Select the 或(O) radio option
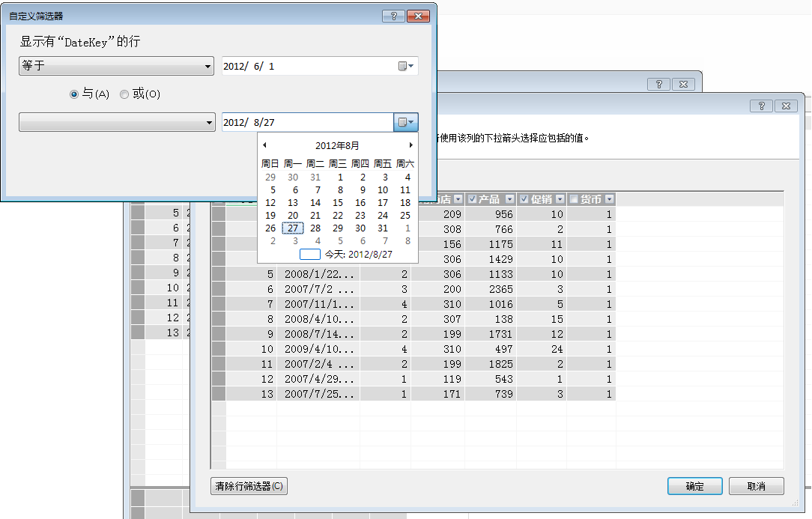Viewport: 812px width, 519px height. click(124, 94)
